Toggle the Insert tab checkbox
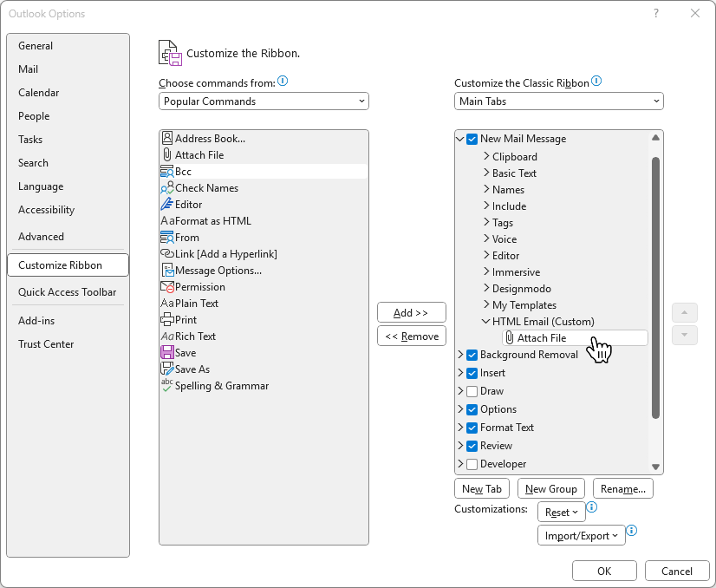The image size is (716, 588). point(472,373)
